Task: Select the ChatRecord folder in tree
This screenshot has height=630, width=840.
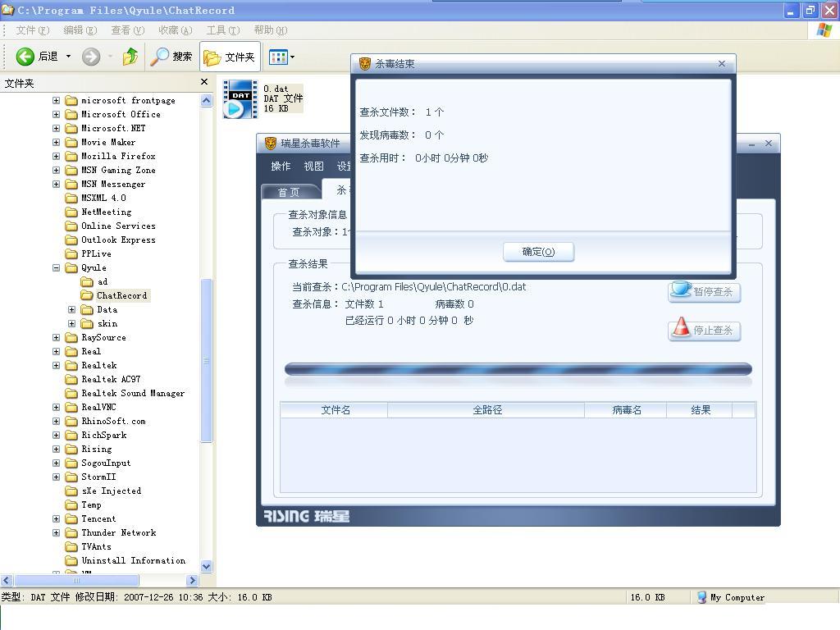Action: 121,295
